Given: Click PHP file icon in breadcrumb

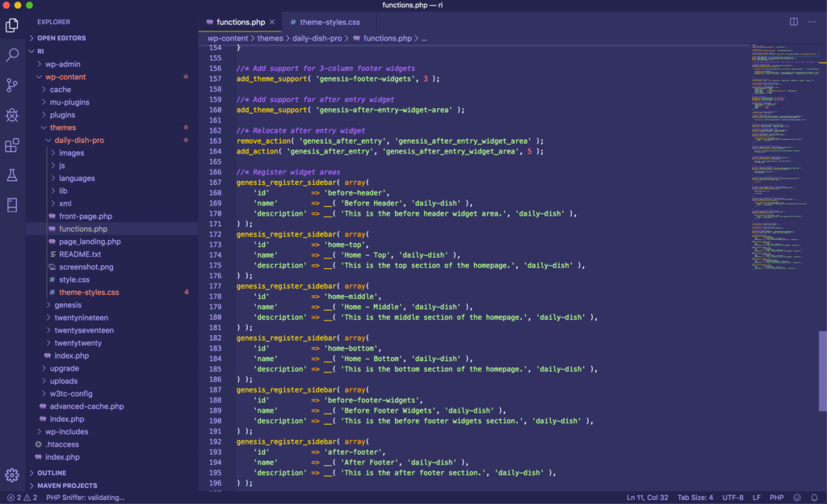Looking at the screenshot, I should (356, 38).
